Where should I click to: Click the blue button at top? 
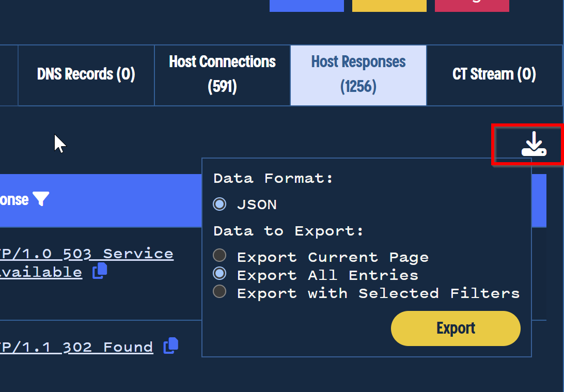click(x=307, y=6)
